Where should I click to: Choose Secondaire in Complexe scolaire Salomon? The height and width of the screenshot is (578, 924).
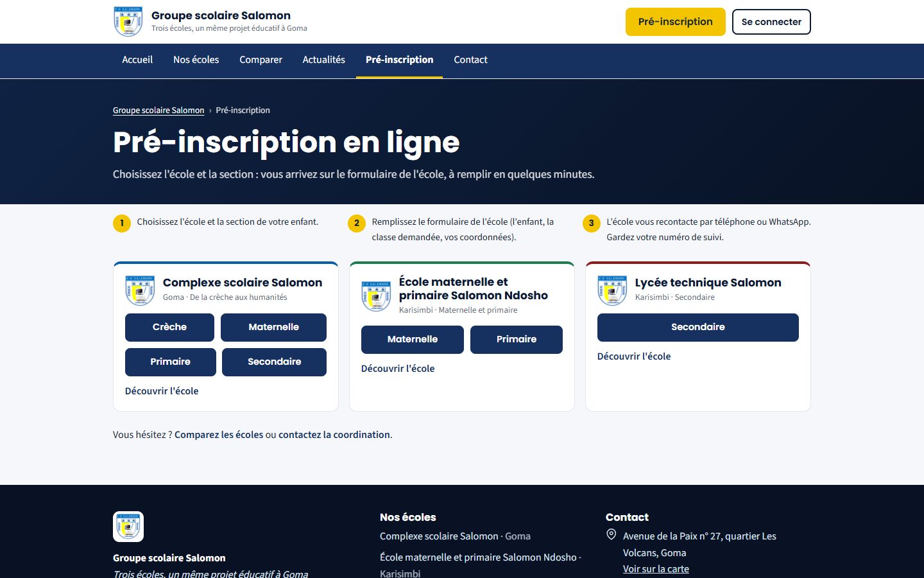[x=274, y=362]
